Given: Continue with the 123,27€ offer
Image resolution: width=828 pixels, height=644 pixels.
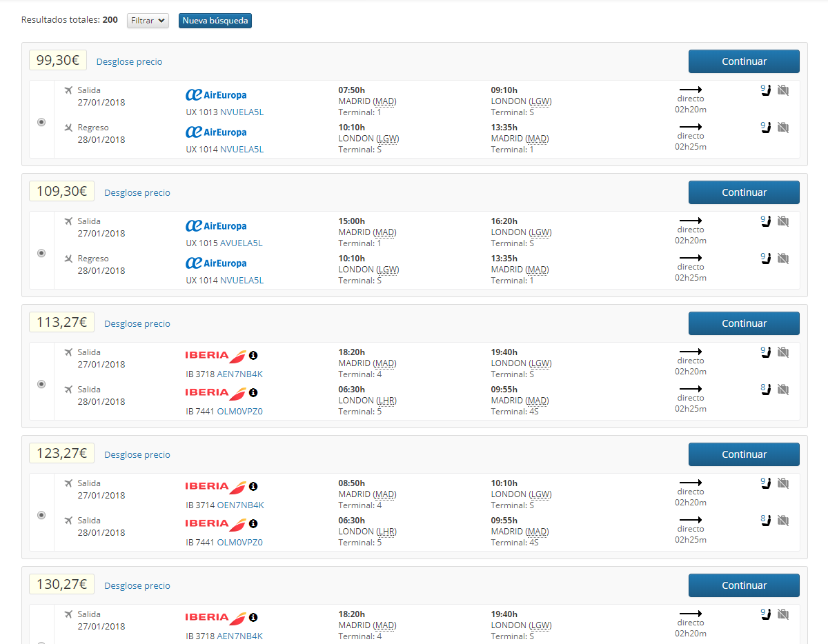Looking at the screenshot, I should click(744, 454).
